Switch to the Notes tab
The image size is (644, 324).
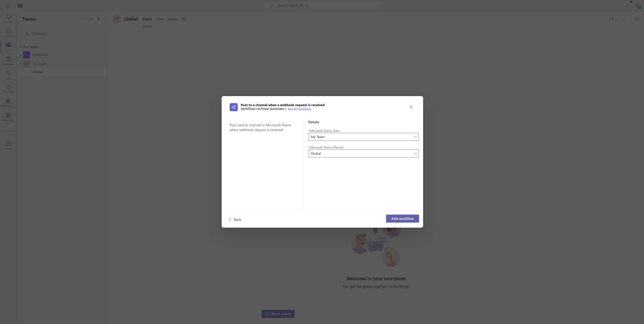click(173, 19)
